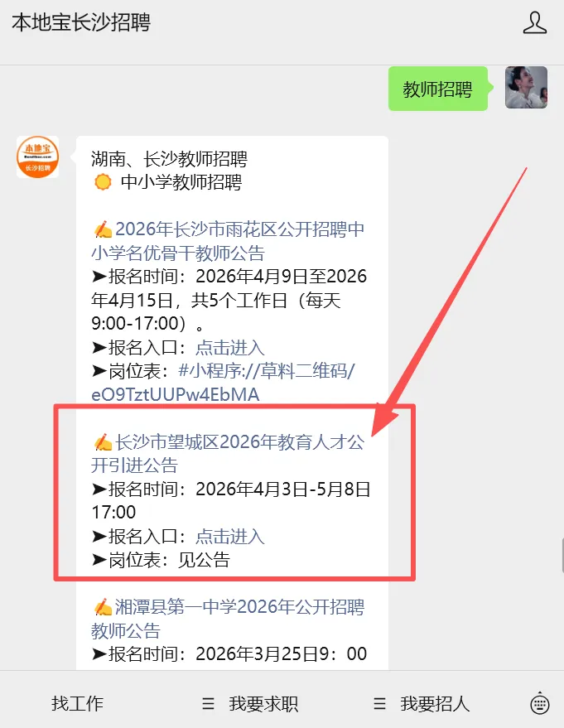Open 湘潭县第一中学公开招聘教师公告 link
The height and width of the screenshot is (728, 564).
pos(228,619)
